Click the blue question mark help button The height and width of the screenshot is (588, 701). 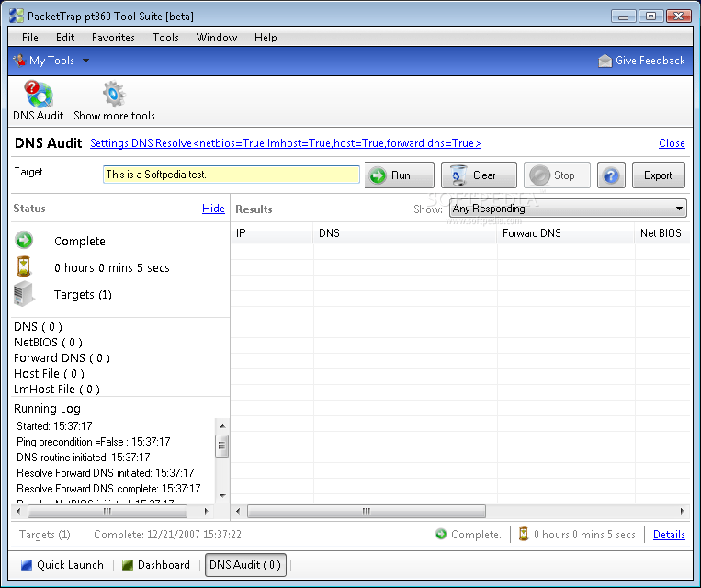coord(611,175)
